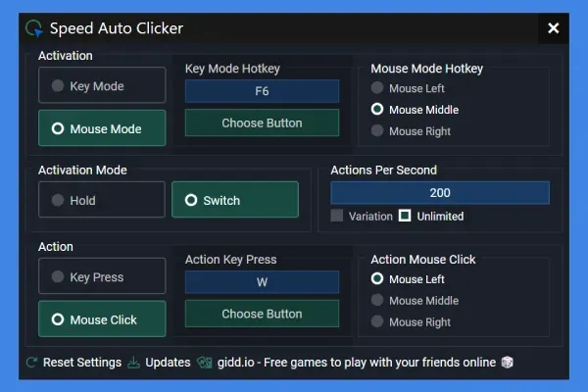The width and height of the screenshot is (588, 392).
Task: Open the Updates link
Action: coord(168,363)
